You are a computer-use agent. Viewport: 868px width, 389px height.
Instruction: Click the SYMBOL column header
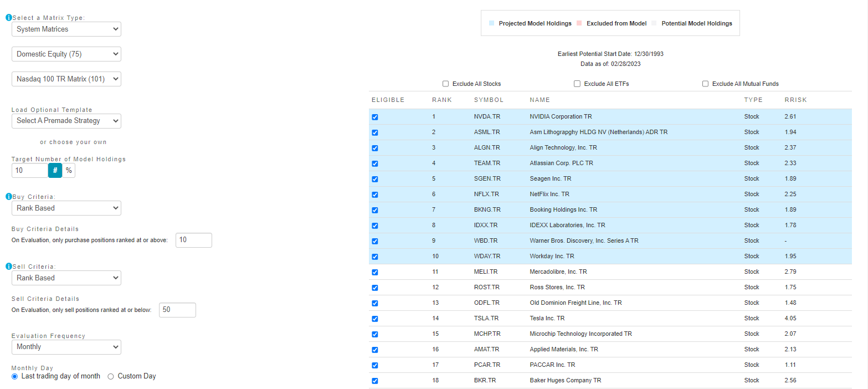click(489, 100)
